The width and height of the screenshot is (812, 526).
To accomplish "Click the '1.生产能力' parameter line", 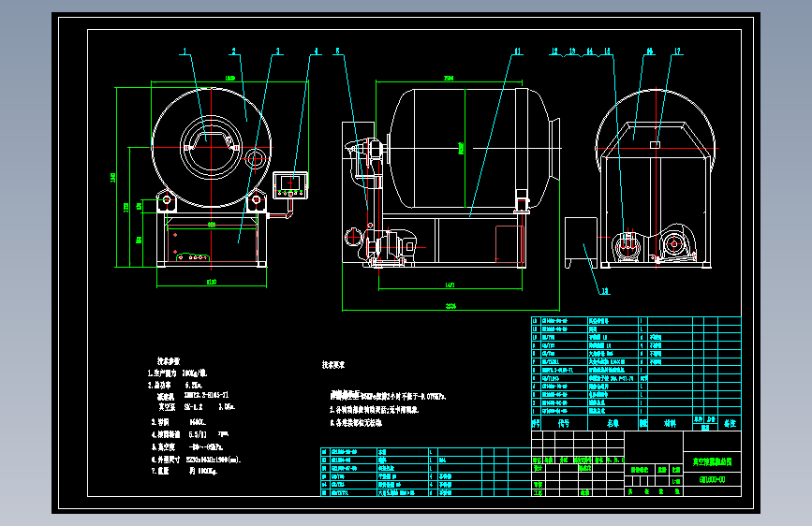I will pyautogui.click(x=177, y=373).
